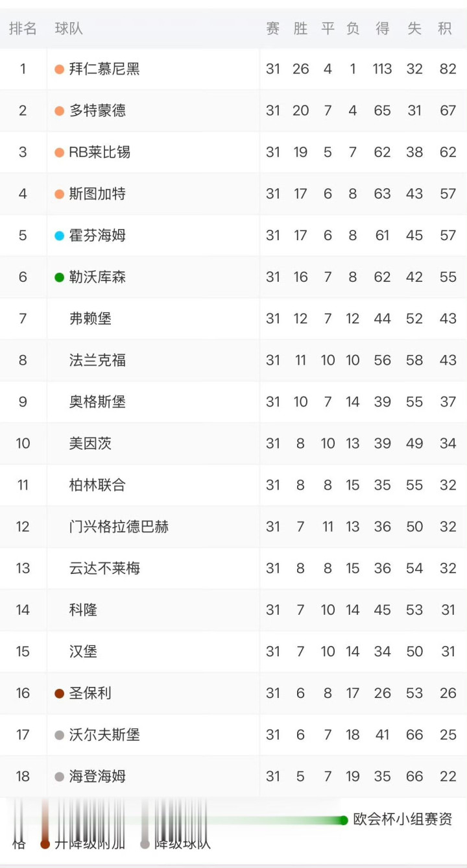This screenshot has height=868, width=467.
Task: Click the gray 降级球队 legend dot
Action: pos(145,844)
